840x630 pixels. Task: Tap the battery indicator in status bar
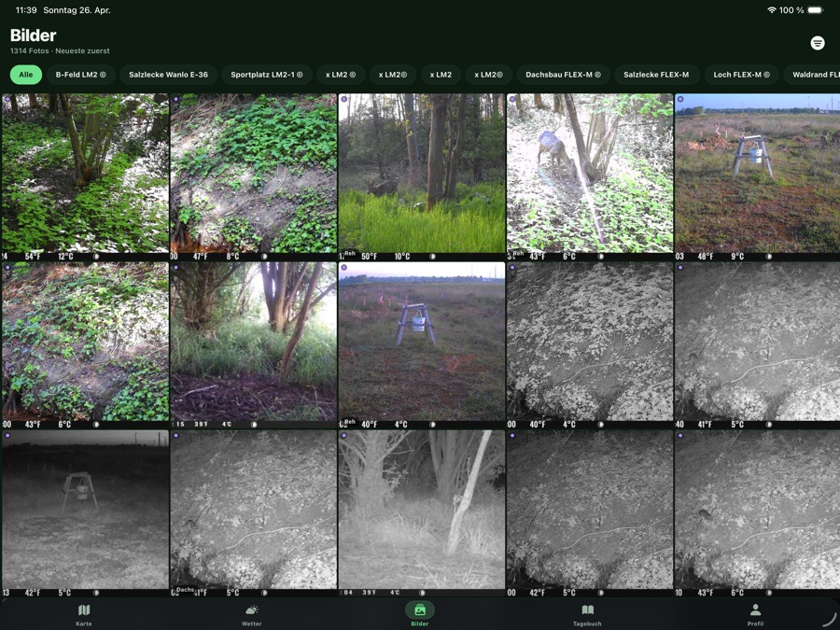pos(815,10)
